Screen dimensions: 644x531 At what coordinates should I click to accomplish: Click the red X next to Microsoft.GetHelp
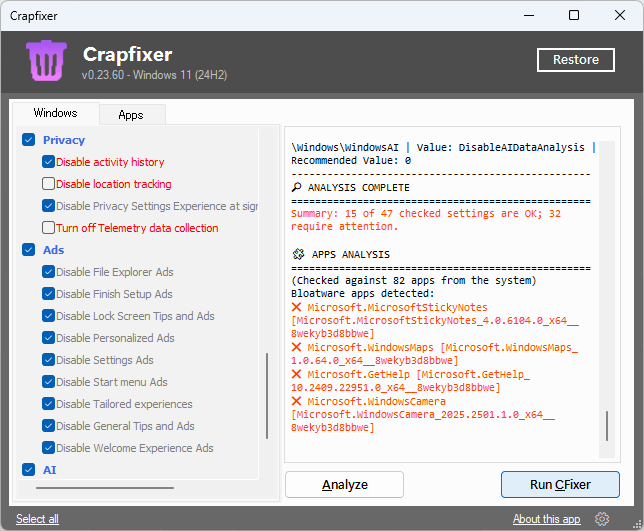tap(296, 374)
